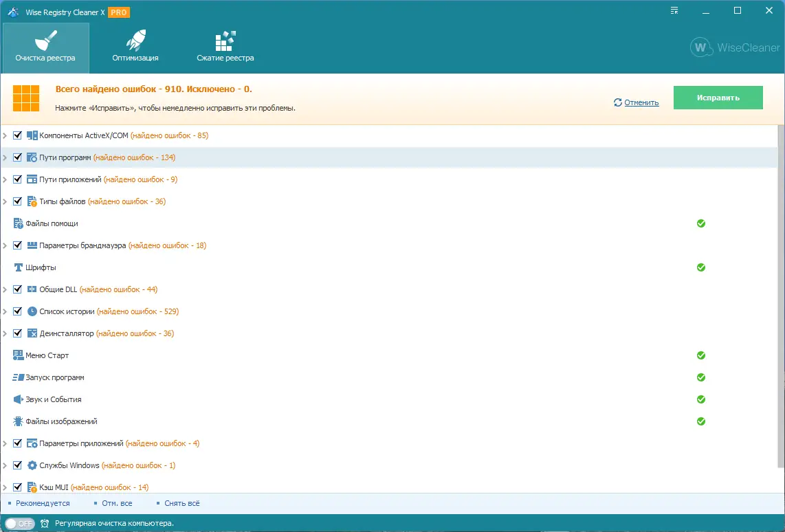Image resolution: width=785 pixels, height=532 pixels.
Task: Expand the Общие DLL row
Action: tap(5, 290)
